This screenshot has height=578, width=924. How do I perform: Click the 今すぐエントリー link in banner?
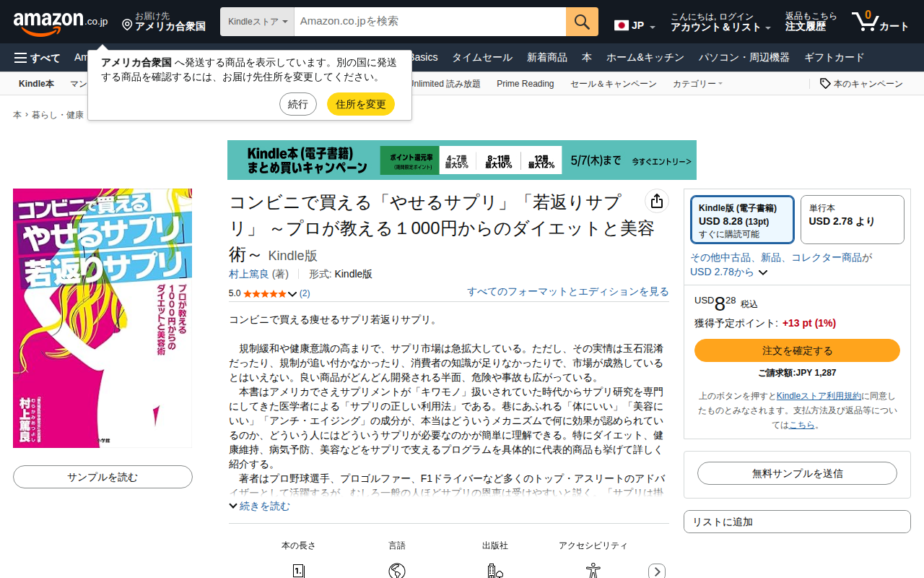tap(661, 162)
